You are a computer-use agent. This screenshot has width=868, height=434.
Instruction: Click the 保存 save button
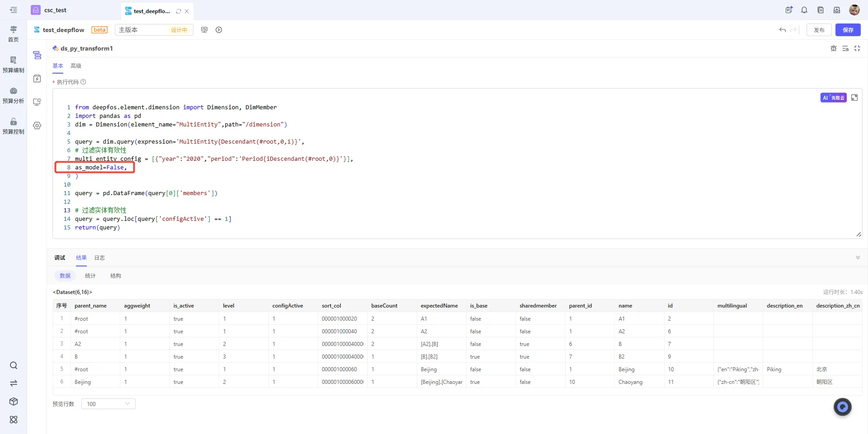(x=848, y=30)
